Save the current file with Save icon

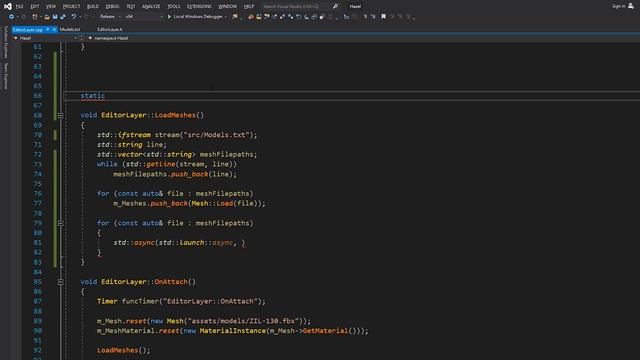pos(55,17)
